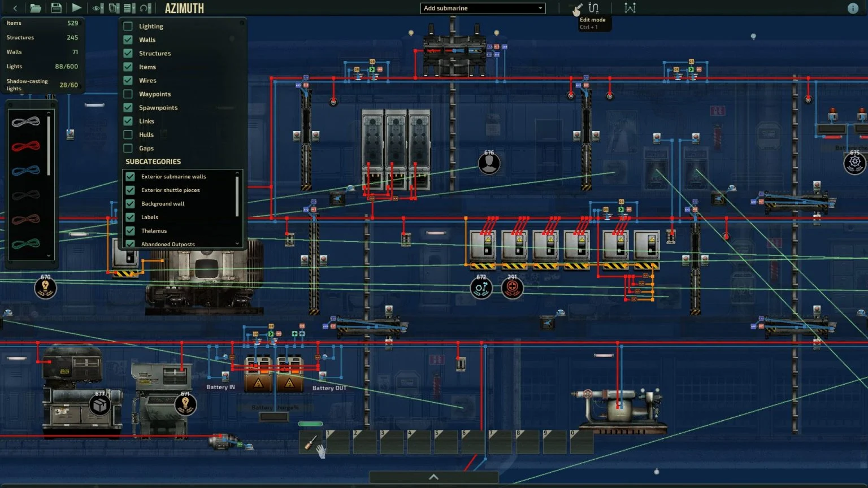Save the submarine using the save icon

point(55,8)
